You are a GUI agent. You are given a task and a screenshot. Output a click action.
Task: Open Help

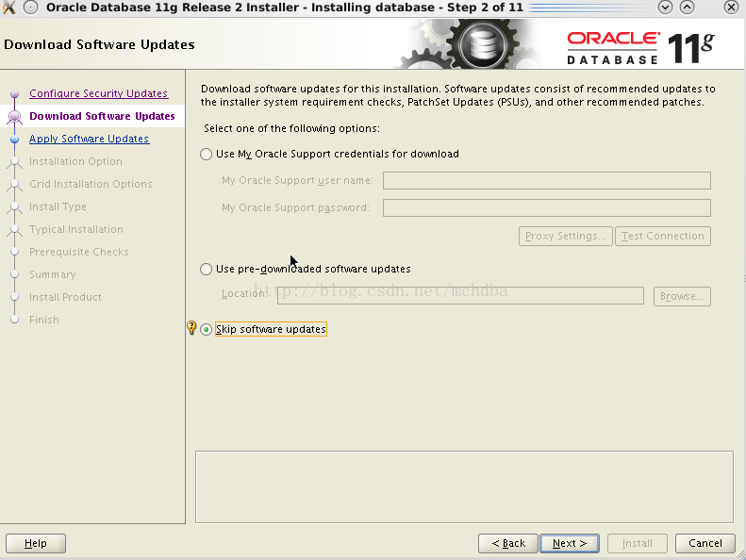click(x=36, y=543)
